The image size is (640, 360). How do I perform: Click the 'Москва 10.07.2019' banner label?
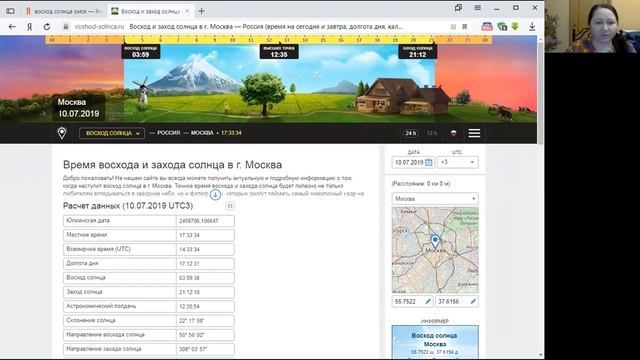coord(78,108)
